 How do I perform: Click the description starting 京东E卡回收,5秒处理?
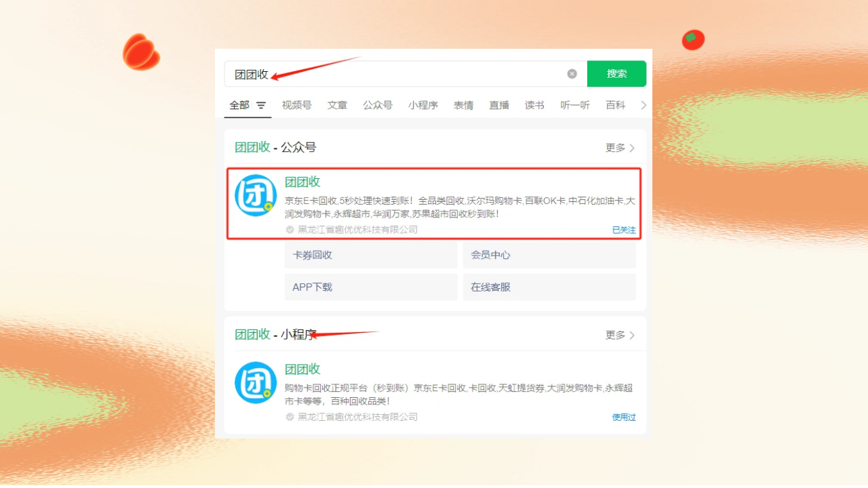[460, 207]
